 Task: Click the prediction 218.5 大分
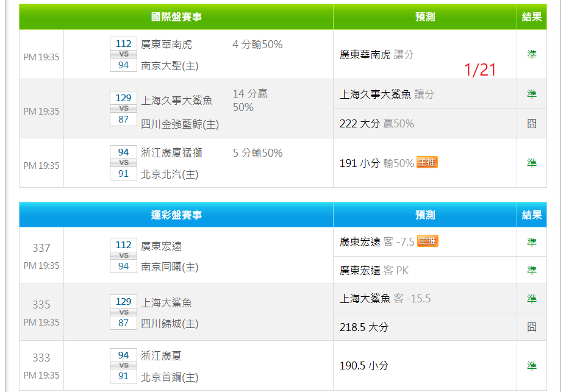[x=364, y=327]
